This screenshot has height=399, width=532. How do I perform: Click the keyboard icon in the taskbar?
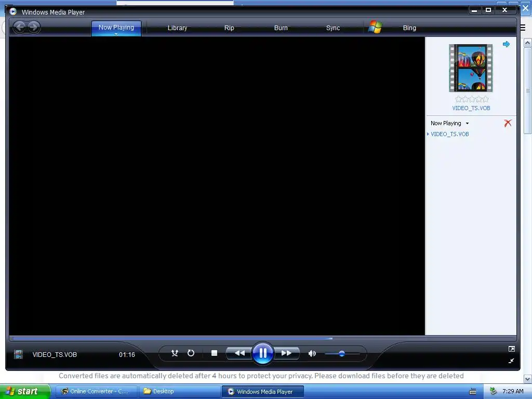[473, 392]
